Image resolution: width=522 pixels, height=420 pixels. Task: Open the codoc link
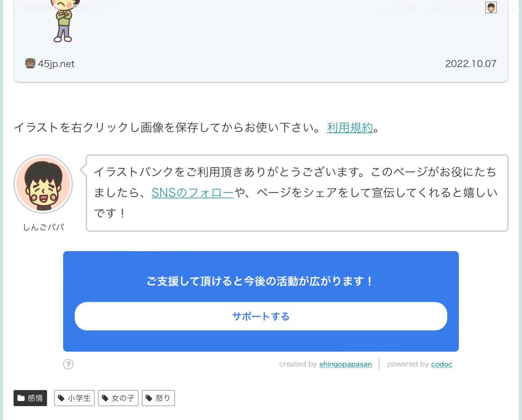click(441, 364)
